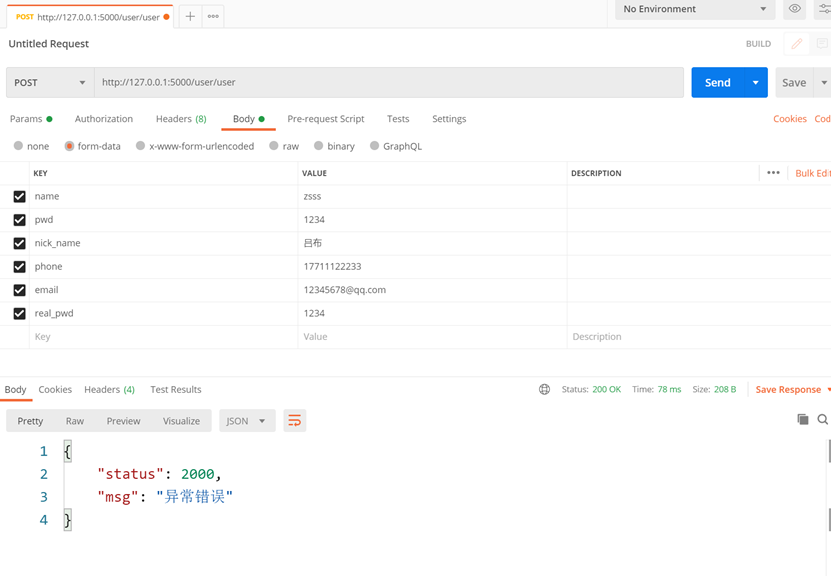
Task: Click the empty Value placeholder field
Action: [x=432, y=337]
